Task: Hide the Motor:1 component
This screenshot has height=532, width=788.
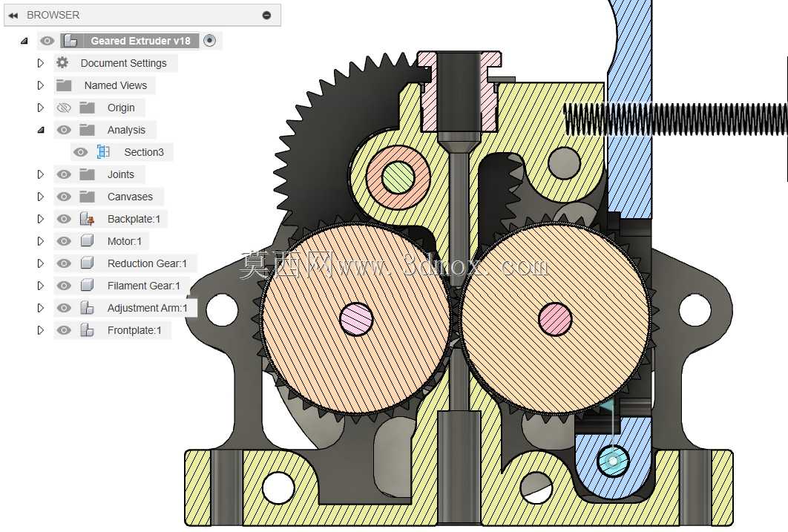Action: click(x=64, y=241)
